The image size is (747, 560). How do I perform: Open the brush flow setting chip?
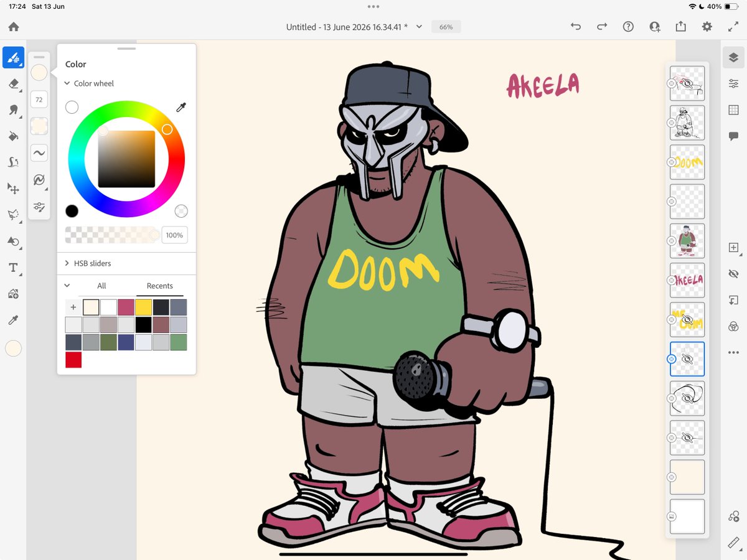39,126
